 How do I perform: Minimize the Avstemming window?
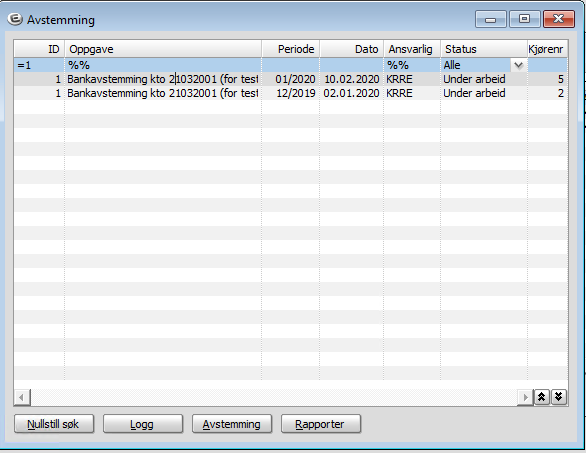point(491,19)
